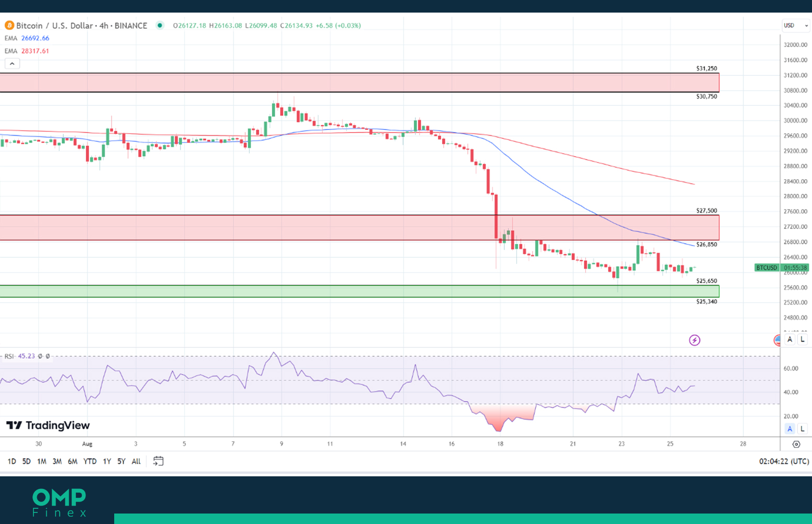Open the go-to-date calendar icon
This screenshot has width=812, height=524.
click(158, 461)
